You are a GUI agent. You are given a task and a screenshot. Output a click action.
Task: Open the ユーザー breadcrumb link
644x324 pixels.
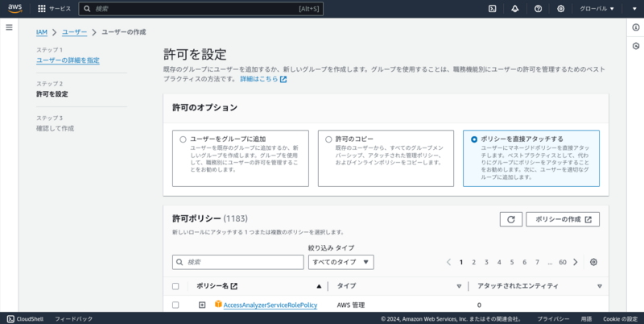tap(74, 32)
